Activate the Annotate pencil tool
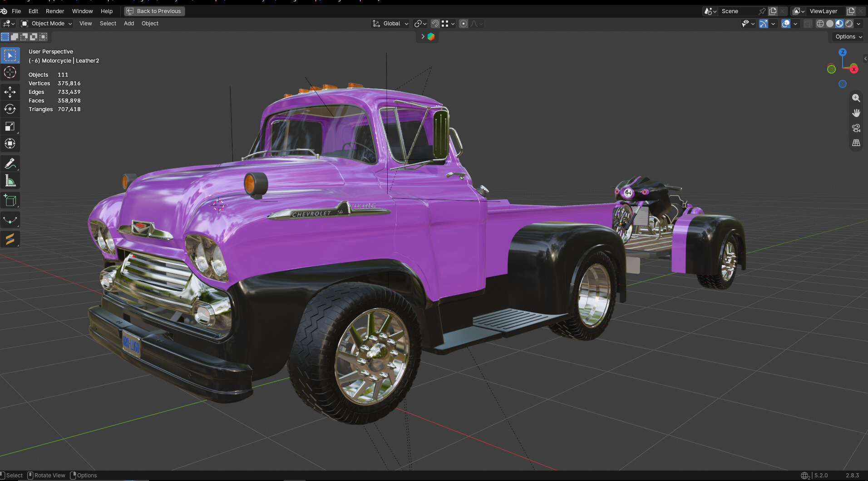The height and width of the screenshot is (481, 868). tap(10, 164)
